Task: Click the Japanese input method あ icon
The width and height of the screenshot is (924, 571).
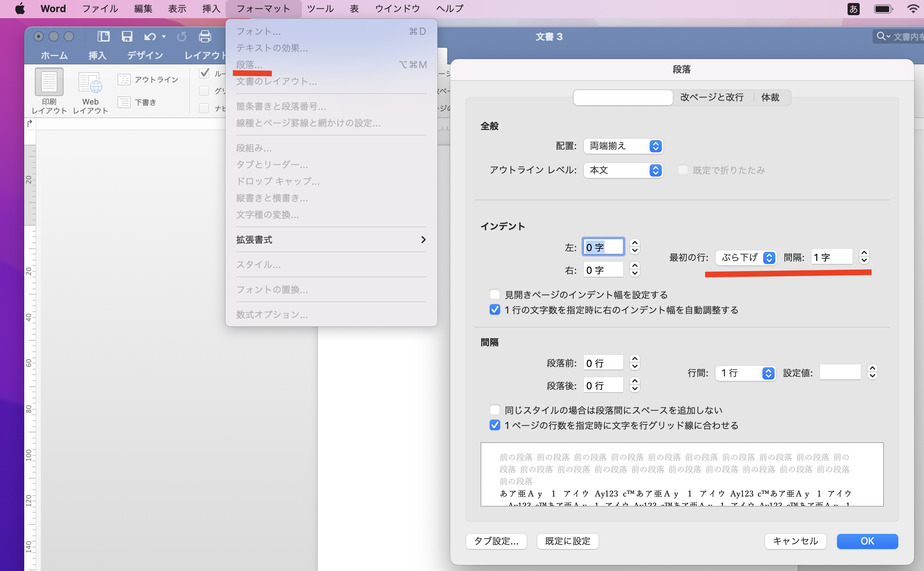Action: (853, 9)
